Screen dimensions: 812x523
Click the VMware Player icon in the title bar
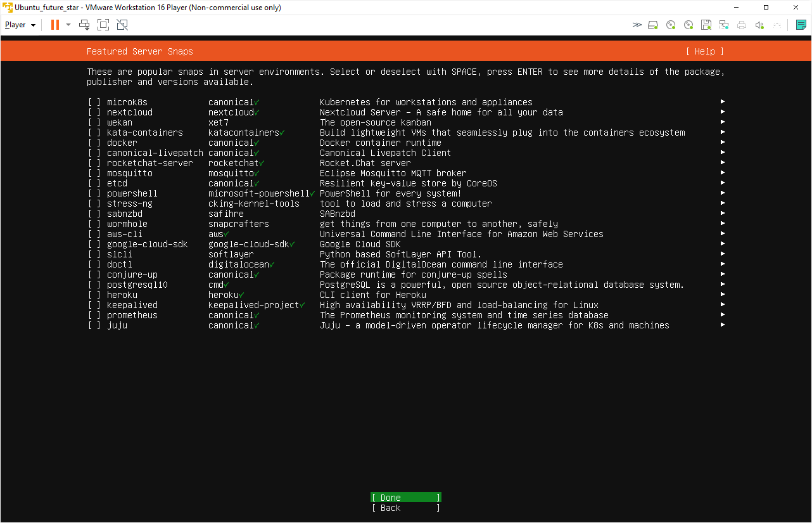8,8
